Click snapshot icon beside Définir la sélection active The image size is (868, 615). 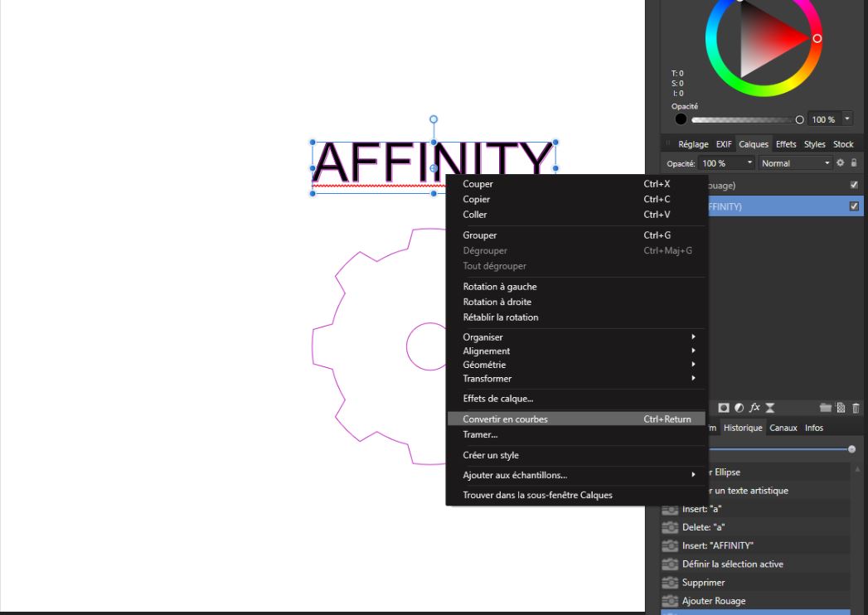pos(670,564)
